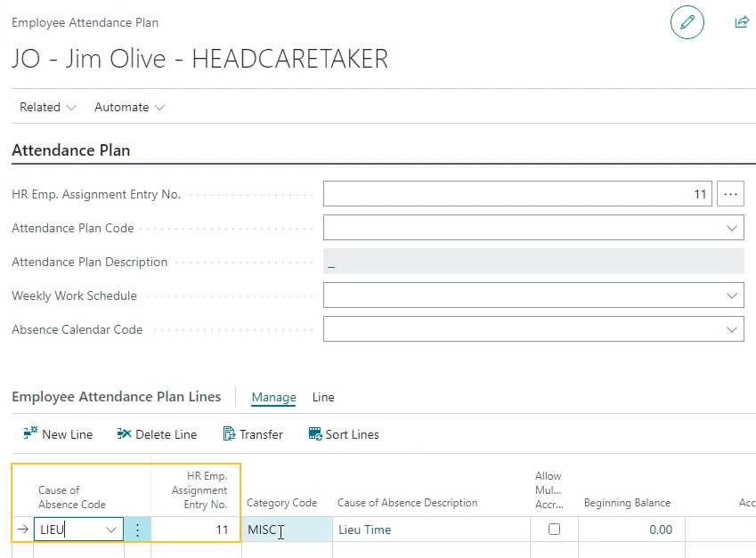
Task: Click the Share icon in the header
Action: (x=742, y=22)
